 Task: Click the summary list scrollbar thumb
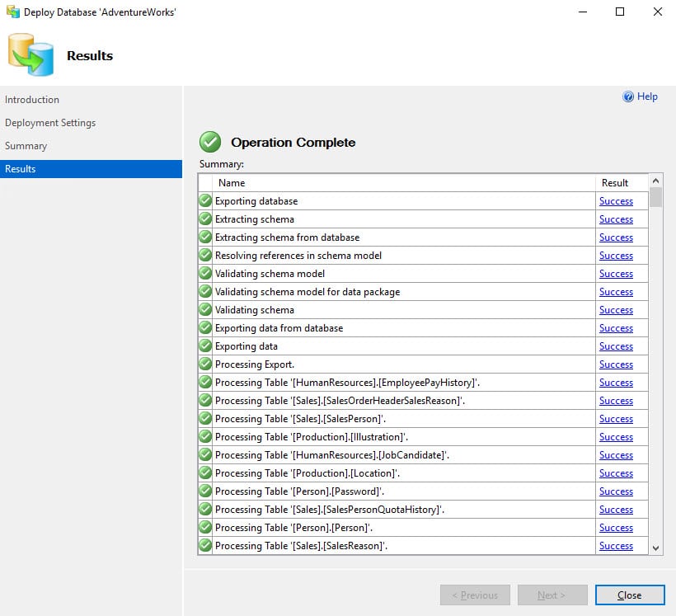[655, 197]
